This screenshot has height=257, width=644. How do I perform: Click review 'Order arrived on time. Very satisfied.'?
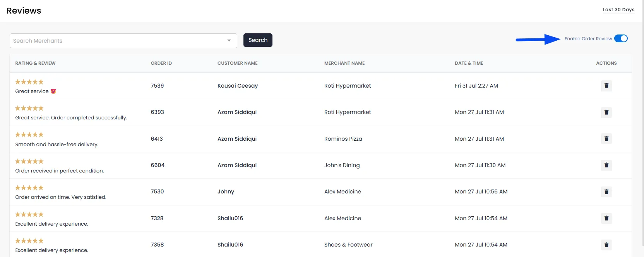(61, 197)
